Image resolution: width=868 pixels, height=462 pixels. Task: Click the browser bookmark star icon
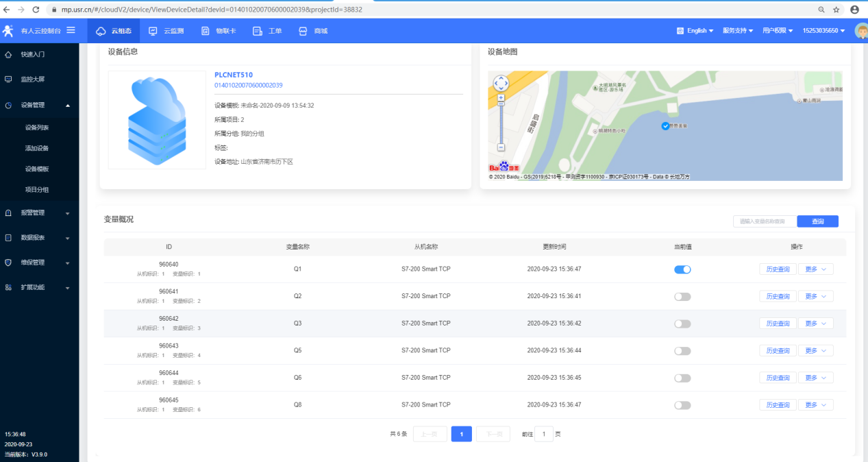tap(836, 10)
